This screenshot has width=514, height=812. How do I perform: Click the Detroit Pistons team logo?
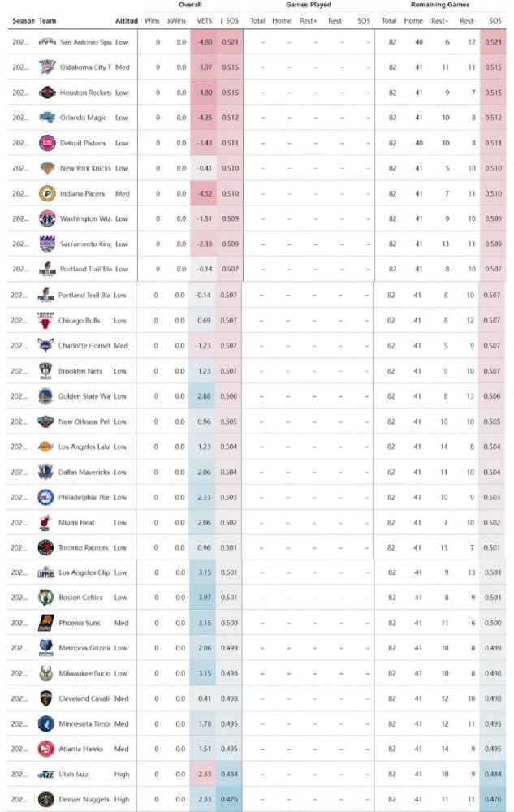point(47,143)
